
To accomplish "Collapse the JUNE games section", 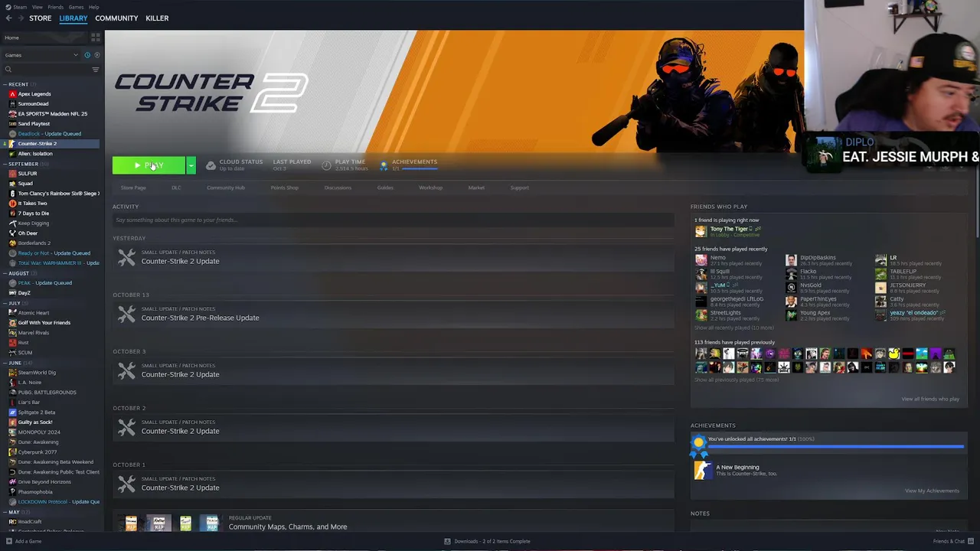I will tap(5, 363).
